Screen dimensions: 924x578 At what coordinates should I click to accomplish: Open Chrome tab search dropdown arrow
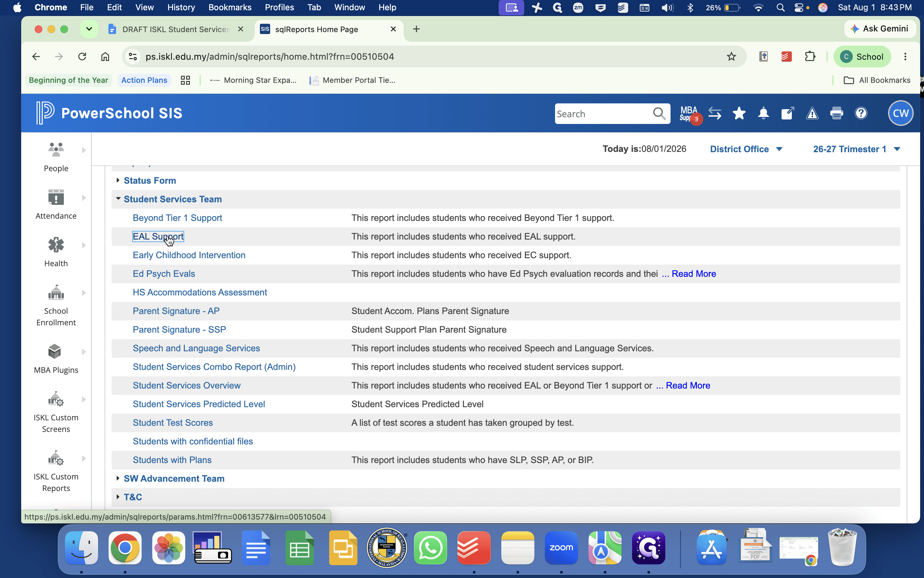click(89, 29)
